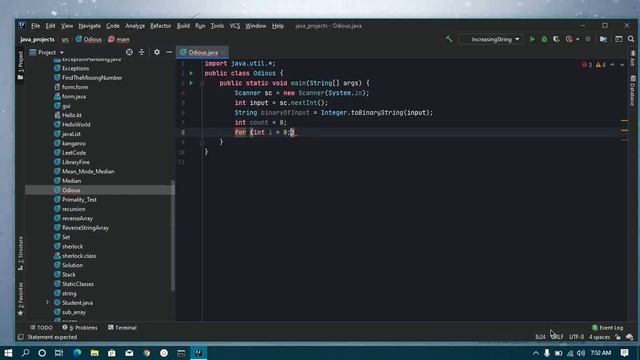The width and height of the screenshot is (640, 360).
Task: Open Search Everywhere magnifier icon
Action: 631,39
